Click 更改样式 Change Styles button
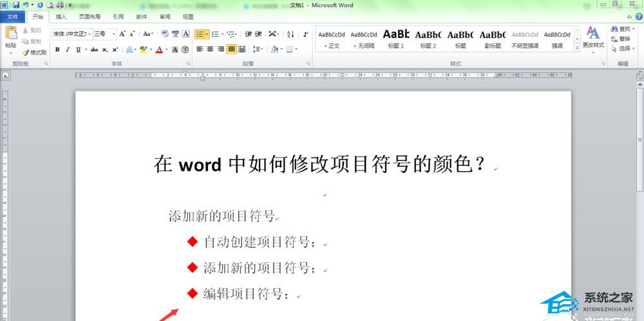This screenshot has width=644, height=321. (593, 39)
